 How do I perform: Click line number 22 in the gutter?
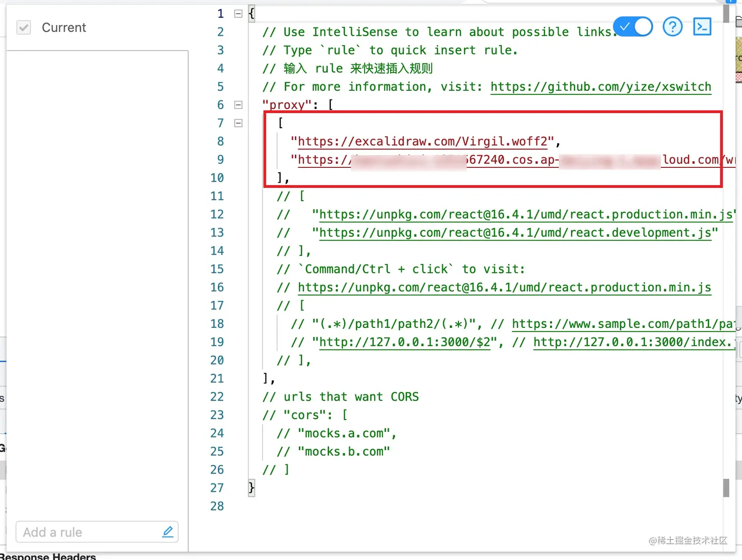[x=217, y=397]
